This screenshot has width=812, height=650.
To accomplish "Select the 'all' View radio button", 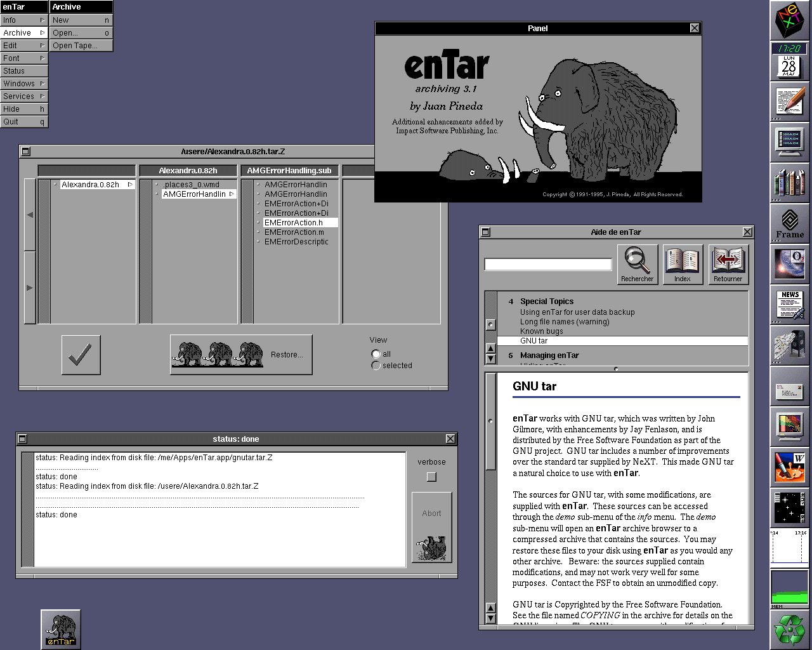I will pyautogui.click(x=376, y=354).
